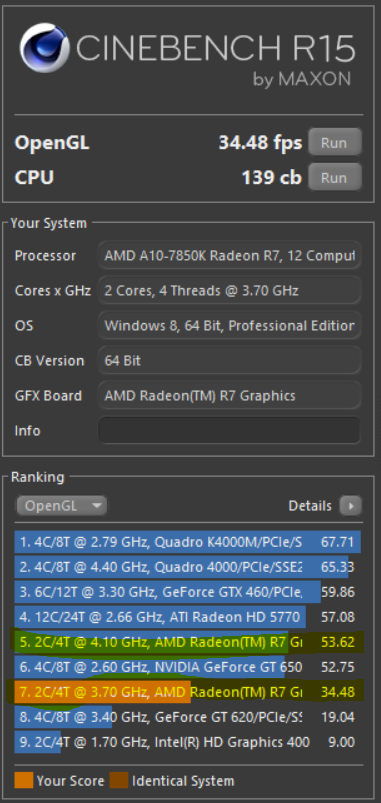
Task: Click the CB Version field
Action: 229,361
